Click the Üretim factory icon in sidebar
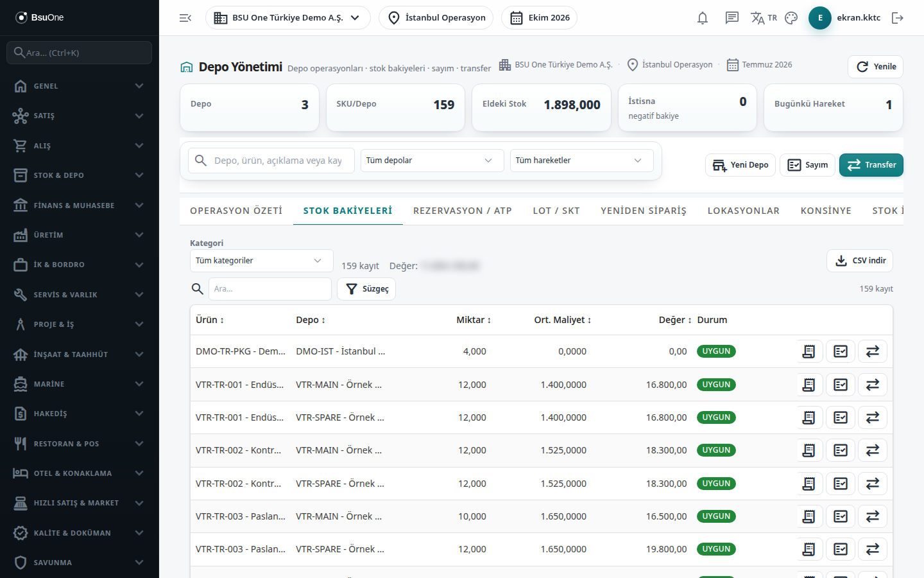Screen dimensions: 924x578 (x=21, y=235)
